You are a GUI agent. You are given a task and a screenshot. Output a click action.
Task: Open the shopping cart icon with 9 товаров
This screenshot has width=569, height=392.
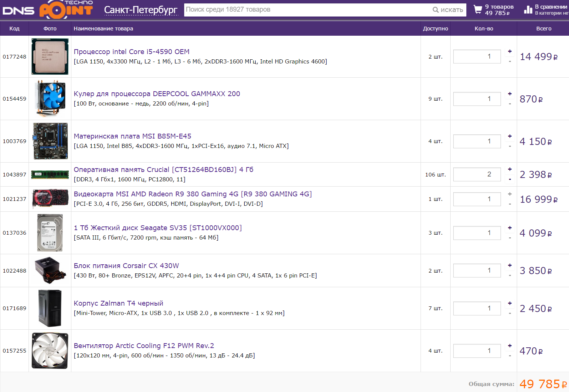[x=478, y=9]
